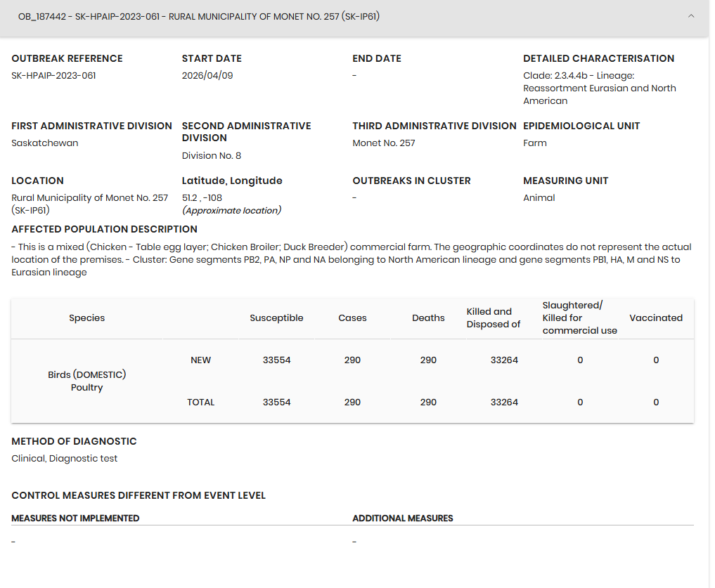Select Saskatchewan first administrative division
Viewport: 715px width, 588px height.
coord(45,143)
